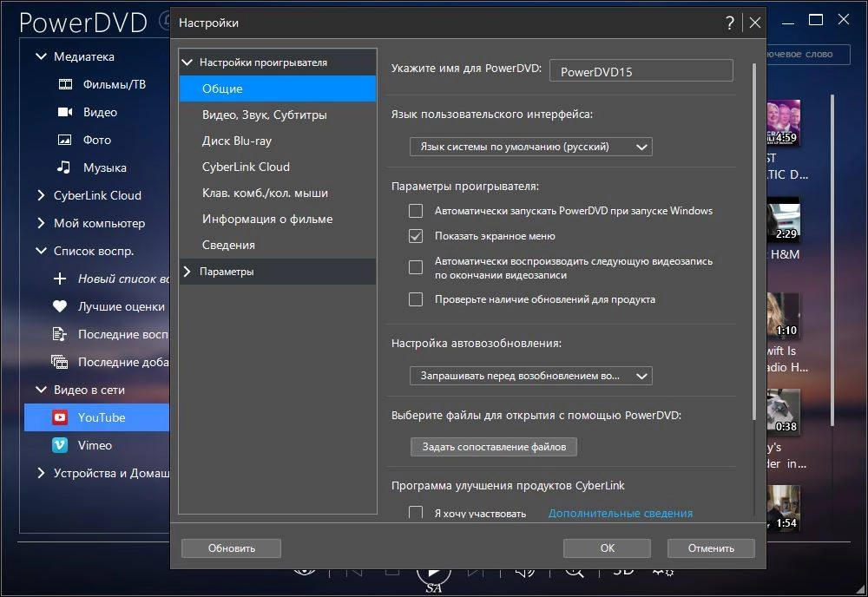Click the magnifier zoom icon in playback bar
The image size is (868, 597).
[x=575, y=574]
